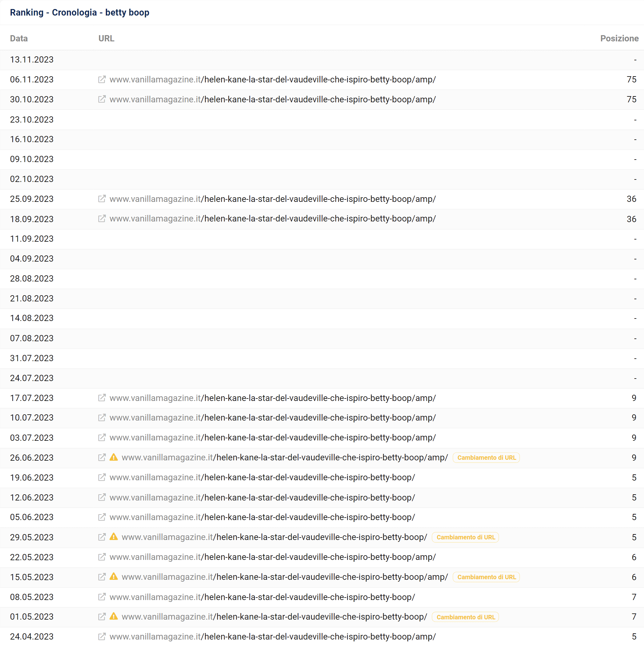This screenshot has width=644, height=647.
Task: Open external link icon for 30.10.2023 row
Action: click(102, 100)
